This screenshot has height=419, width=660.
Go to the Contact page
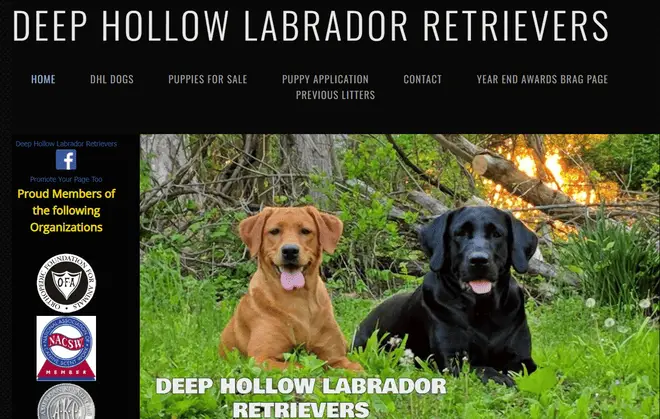(423, 79)
